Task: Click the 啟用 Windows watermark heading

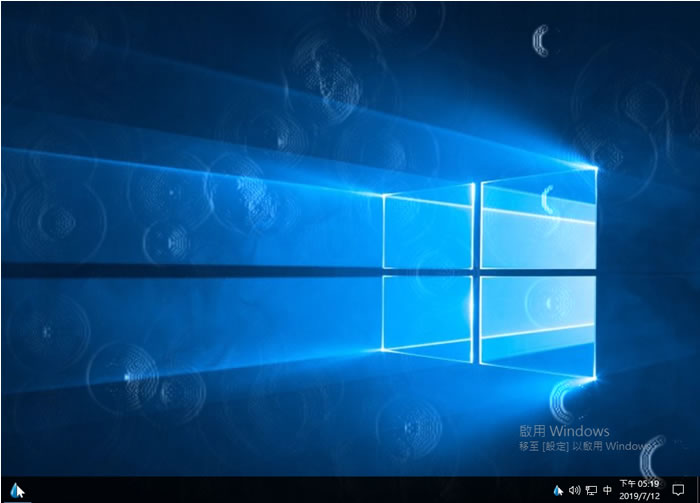Action: click(x=564, y=431)
